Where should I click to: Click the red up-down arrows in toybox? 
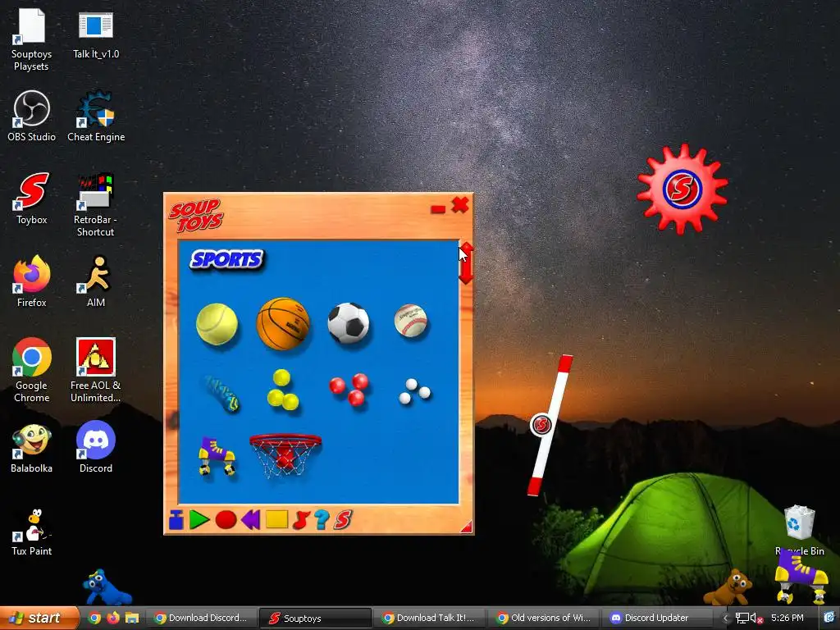coord(466,263)
